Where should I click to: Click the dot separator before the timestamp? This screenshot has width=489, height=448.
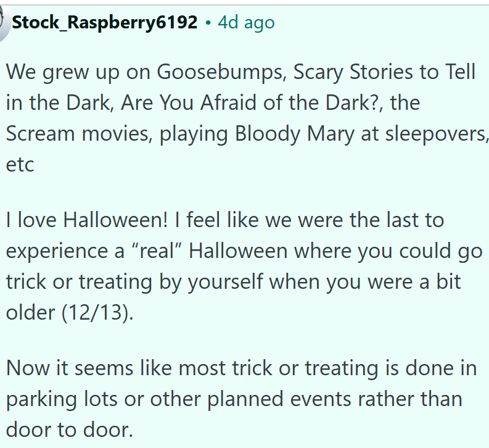(x=208, y=23)
